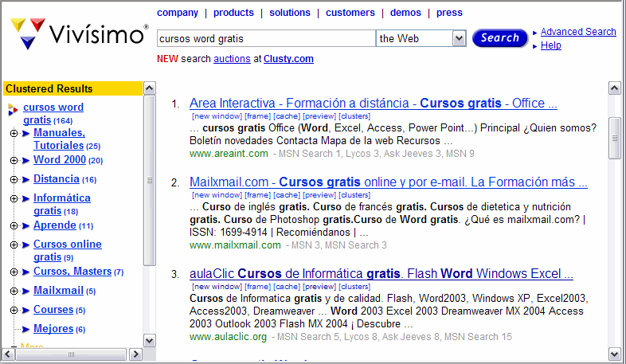Open the 'Word 2000' cluster link
This screenshot has width=626, height=364.
pos(60,159)
